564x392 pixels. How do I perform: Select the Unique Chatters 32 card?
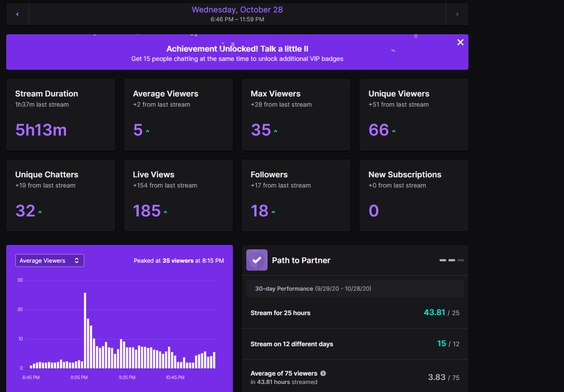click(61, 196)
